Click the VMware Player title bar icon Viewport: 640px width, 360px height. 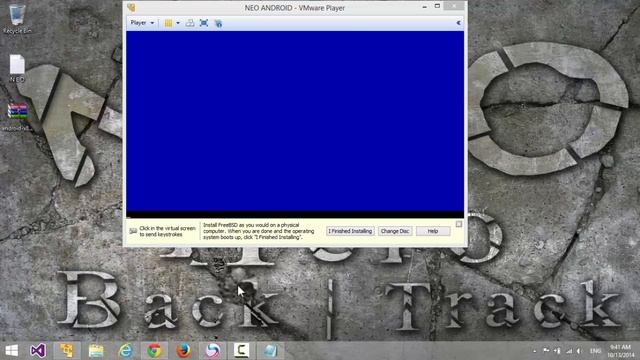point(131,7)
